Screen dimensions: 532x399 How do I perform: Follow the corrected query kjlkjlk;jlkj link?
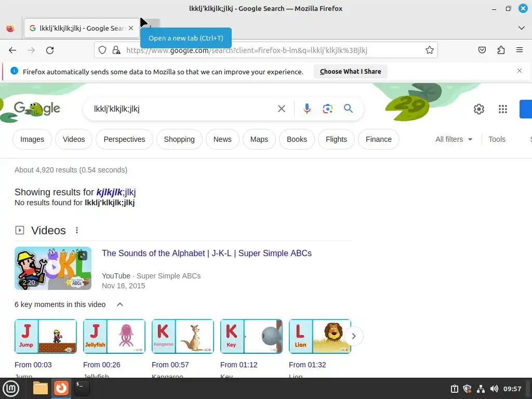(116, 192)
